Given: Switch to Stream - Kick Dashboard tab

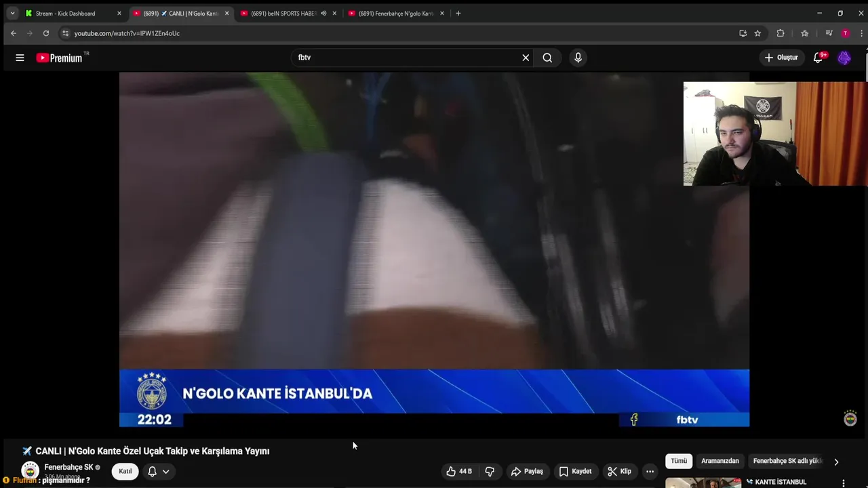Looking at the screenshot, I should tap(65, 14).
